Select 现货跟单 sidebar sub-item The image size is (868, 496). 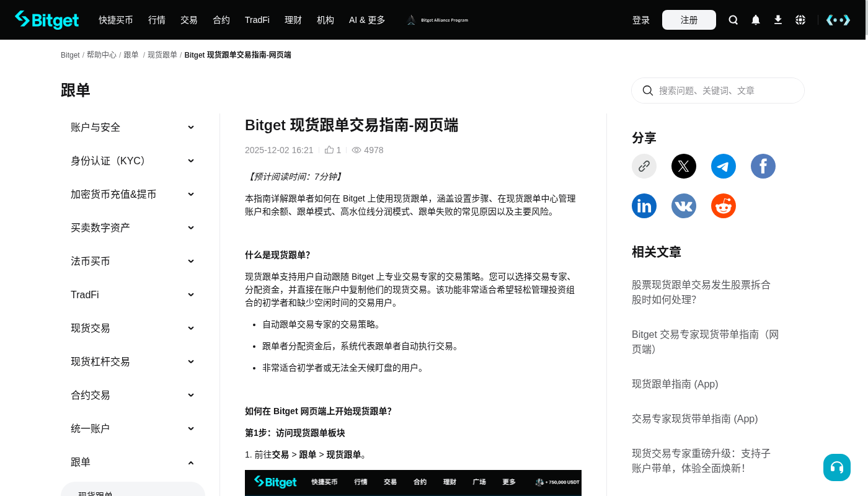133,489
